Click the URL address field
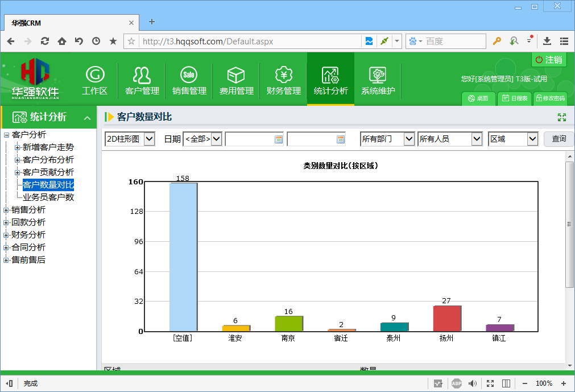This screenshot has width=575, height=392. coord(249,42)
